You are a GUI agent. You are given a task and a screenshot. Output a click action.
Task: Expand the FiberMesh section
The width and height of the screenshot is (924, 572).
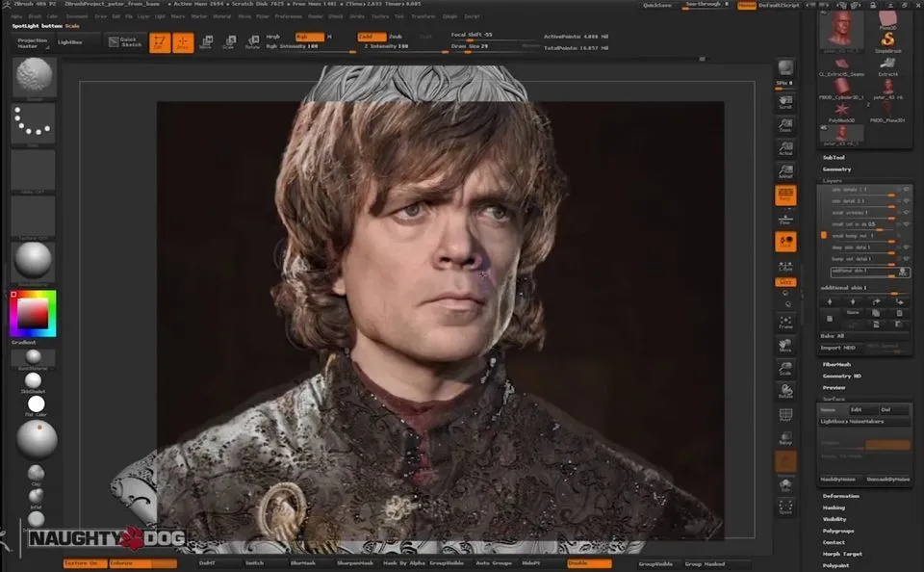click(x=836, y=364)
